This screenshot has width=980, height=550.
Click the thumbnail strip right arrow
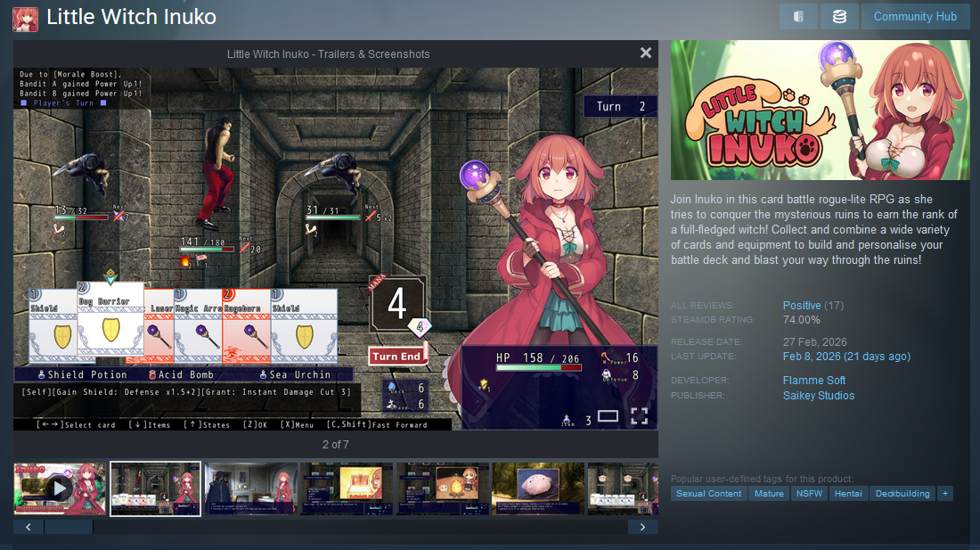(642, 527)
